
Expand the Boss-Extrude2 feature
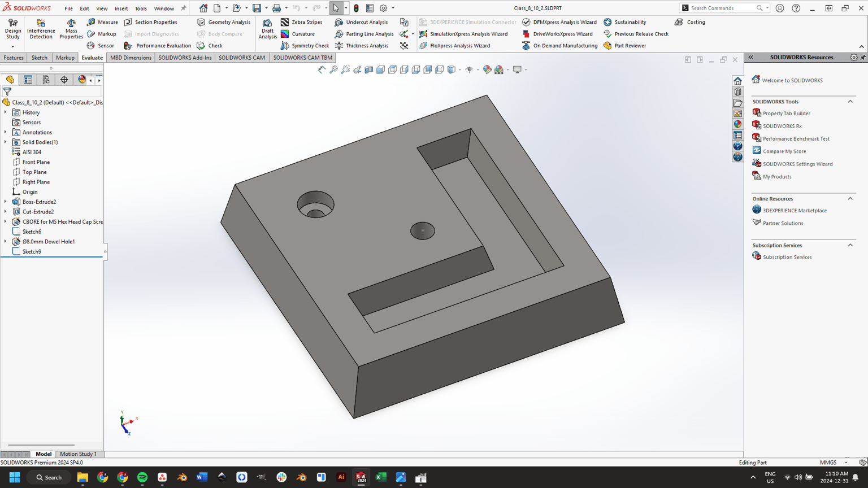(x=6, y=202)
